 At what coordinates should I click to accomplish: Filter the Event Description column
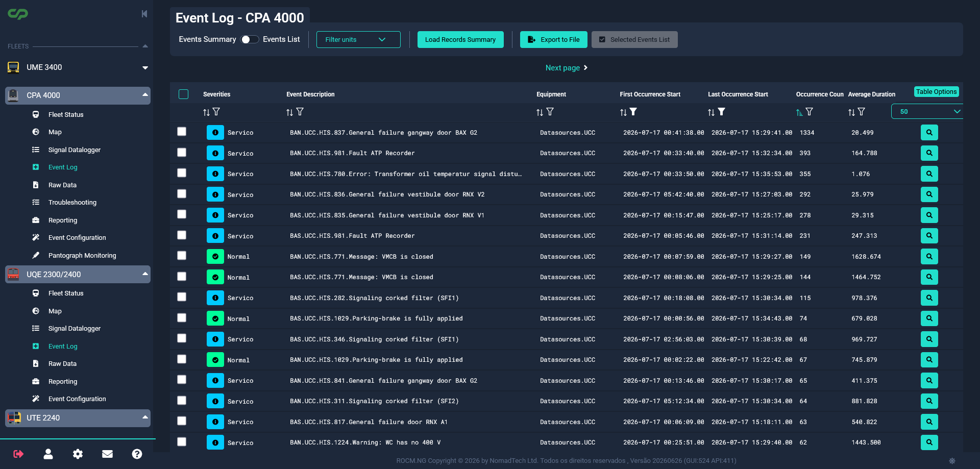click(x=300, y=112)
